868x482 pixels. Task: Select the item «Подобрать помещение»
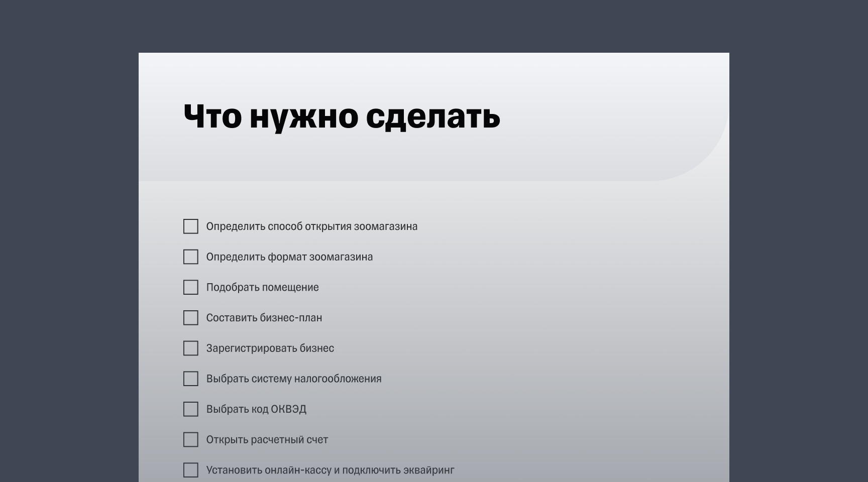pos(263,288)
